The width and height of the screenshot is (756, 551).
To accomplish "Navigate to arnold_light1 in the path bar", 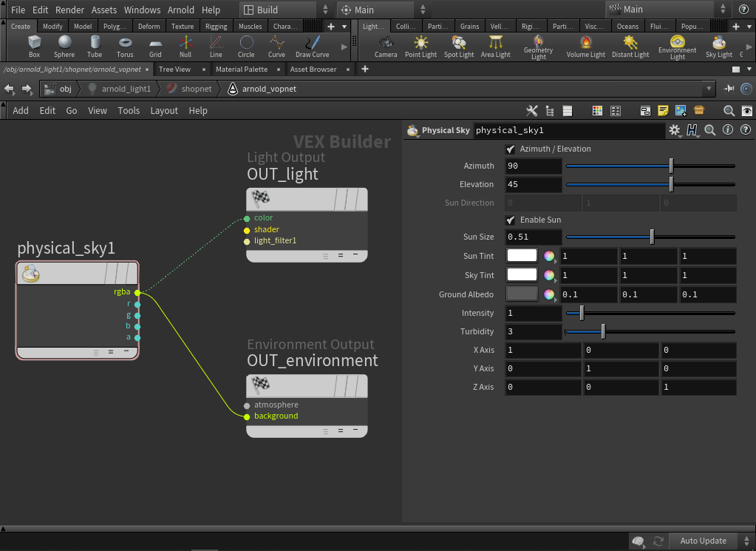I will pyautogui.click(x=120, y=89).
